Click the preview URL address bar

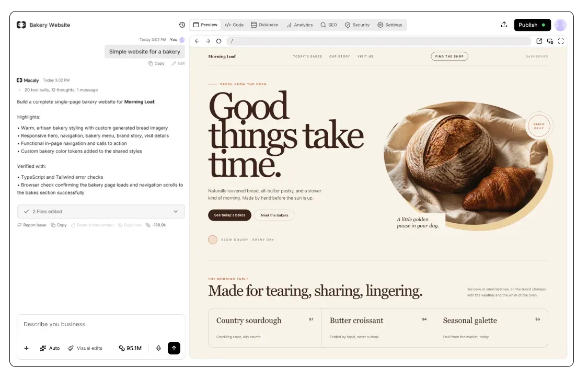[x=379, y=41]
